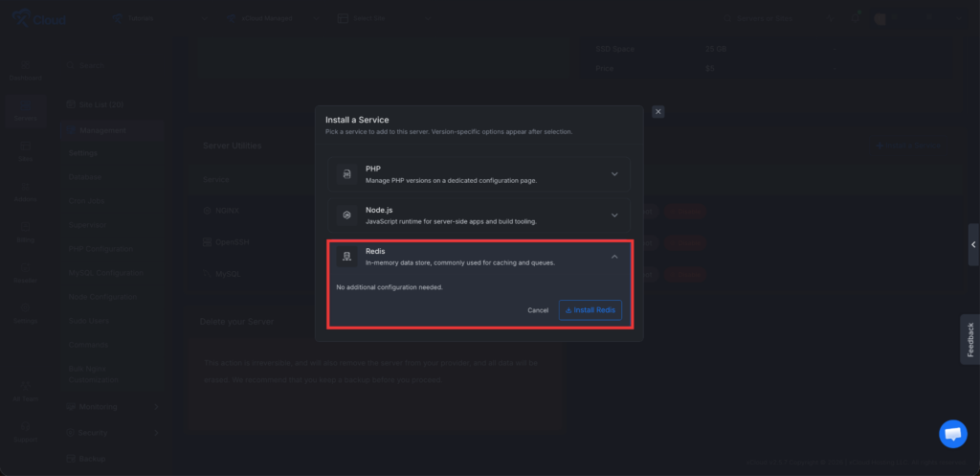Click the Servers or Sites search field
Image resolution: width=980 pixels, height=476 pixels.
pyautogui.click(x=764, y=19)
